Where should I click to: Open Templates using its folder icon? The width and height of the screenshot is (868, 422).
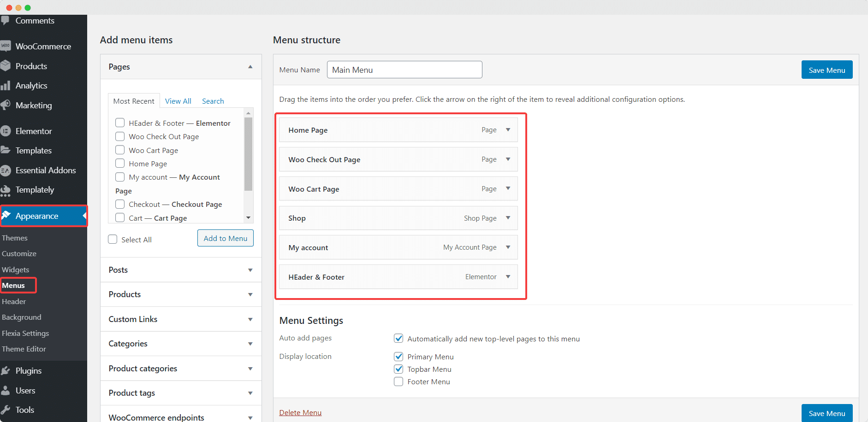6,150
